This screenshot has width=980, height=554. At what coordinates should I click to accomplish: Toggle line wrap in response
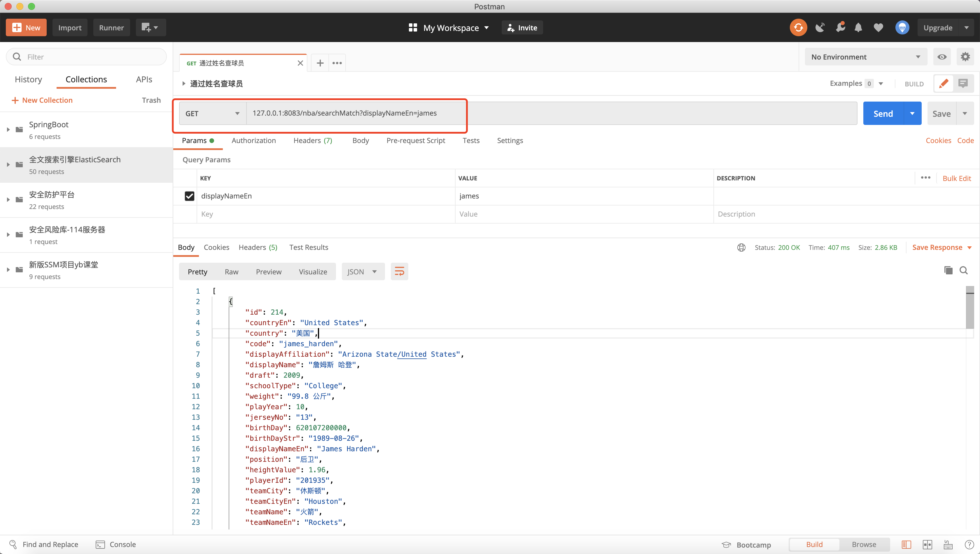pyautogui.click(x=400, y=271)
